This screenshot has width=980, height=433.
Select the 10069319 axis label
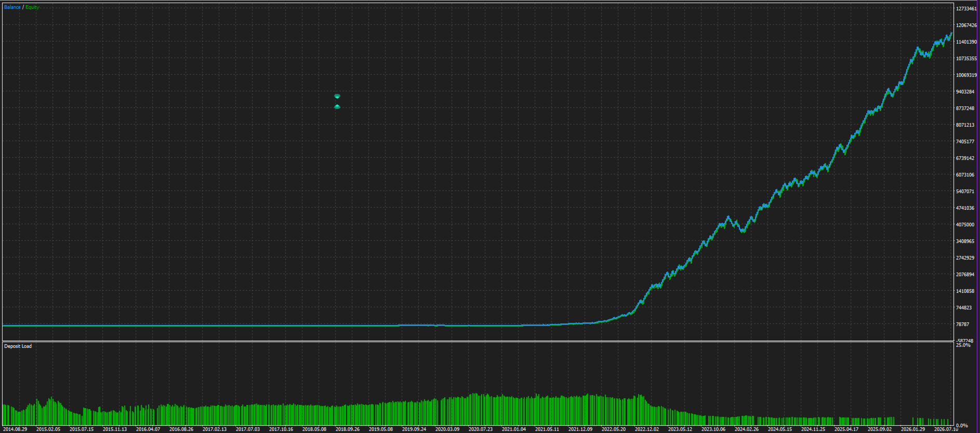[966, 75]
